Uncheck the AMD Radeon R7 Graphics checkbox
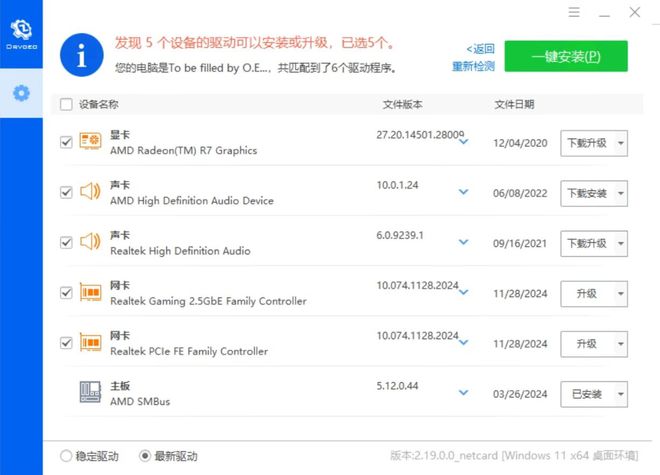Image resolution: width=660 pixels, height=475 pixels. pos(66,142)
